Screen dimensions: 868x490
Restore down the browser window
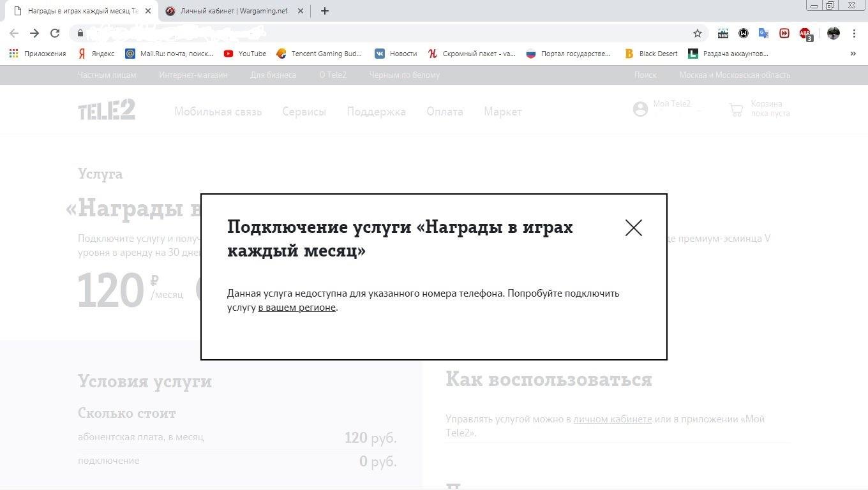pos(830,5)
